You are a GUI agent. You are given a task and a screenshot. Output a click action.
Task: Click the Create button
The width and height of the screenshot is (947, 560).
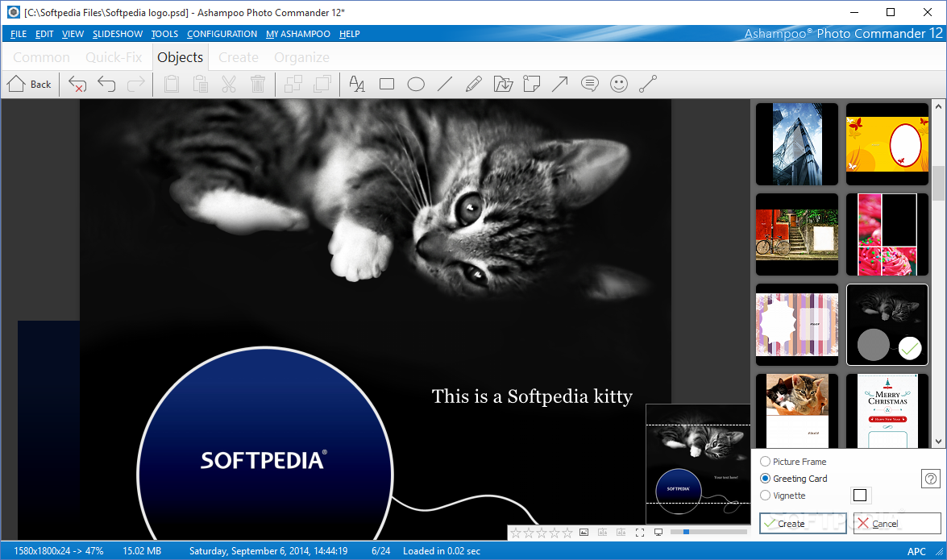[803, 523]
